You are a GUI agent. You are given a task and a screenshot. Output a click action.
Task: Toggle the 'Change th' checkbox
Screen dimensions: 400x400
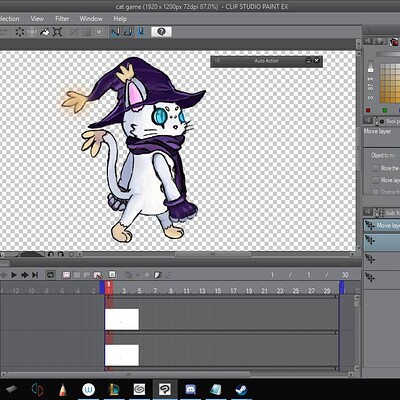pyautogui.click(x=375, y=192)
